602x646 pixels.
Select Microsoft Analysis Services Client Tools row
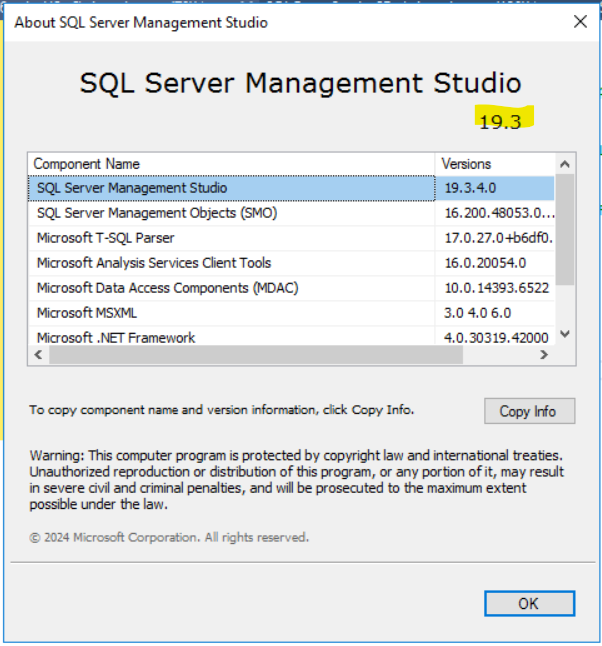291,263
